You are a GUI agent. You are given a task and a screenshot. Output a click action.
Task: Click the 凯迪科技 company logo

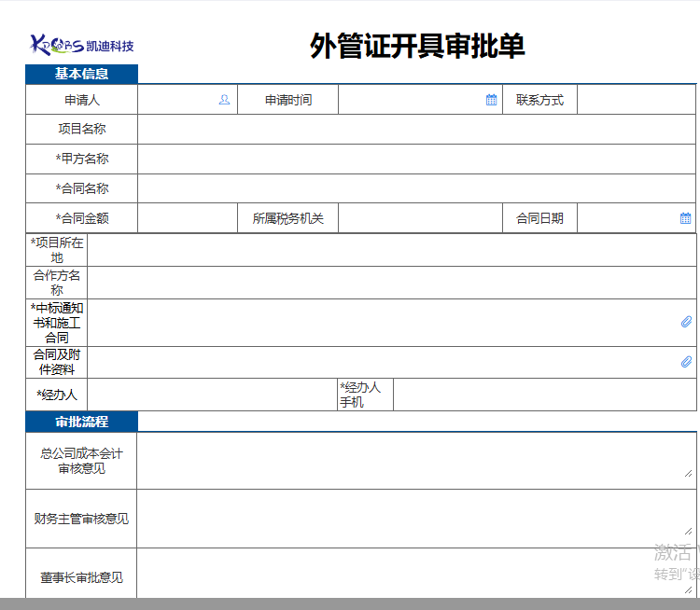[x=82, y=45]
